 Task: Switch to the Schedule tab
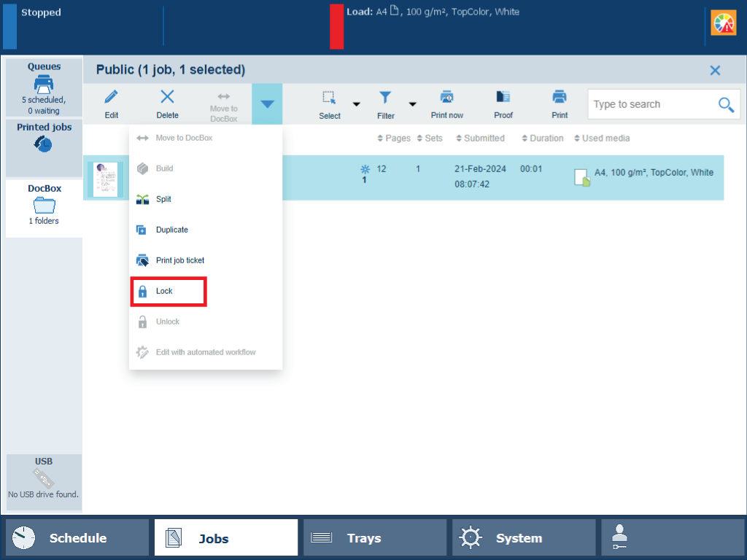77,538
